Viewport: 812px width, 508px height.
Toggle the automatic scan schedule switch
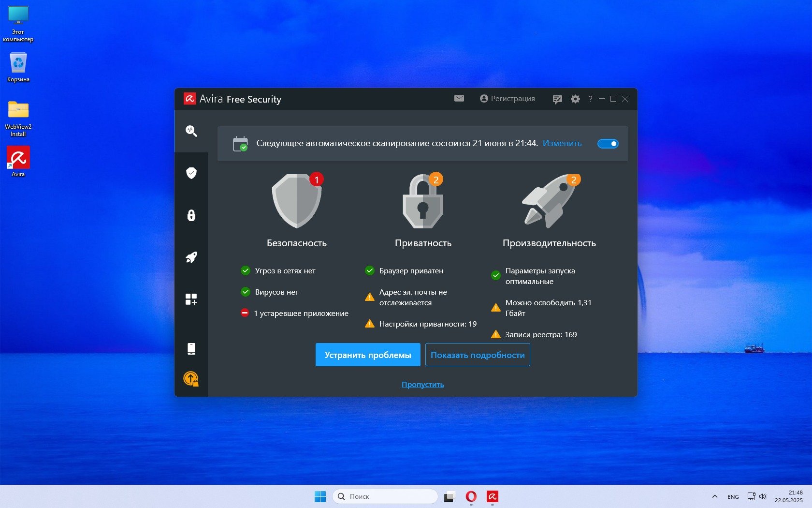[x=608, y=144]
